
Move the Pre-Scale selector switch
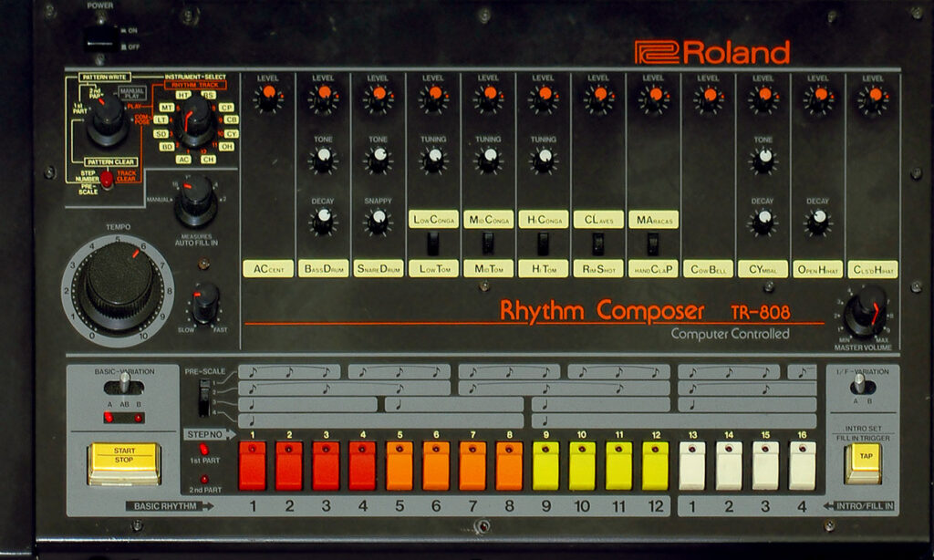(x=205, y=398)
